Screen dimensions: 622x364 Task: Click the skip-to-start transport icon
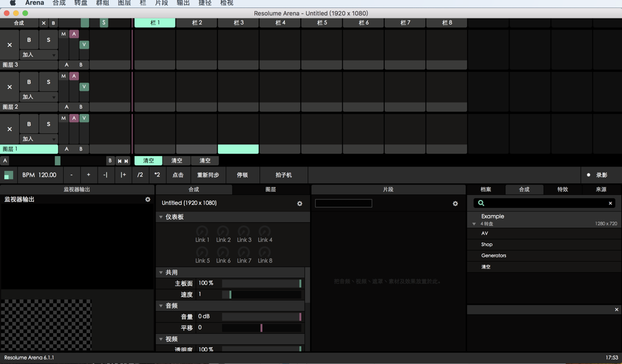click(x=119, y=160)
